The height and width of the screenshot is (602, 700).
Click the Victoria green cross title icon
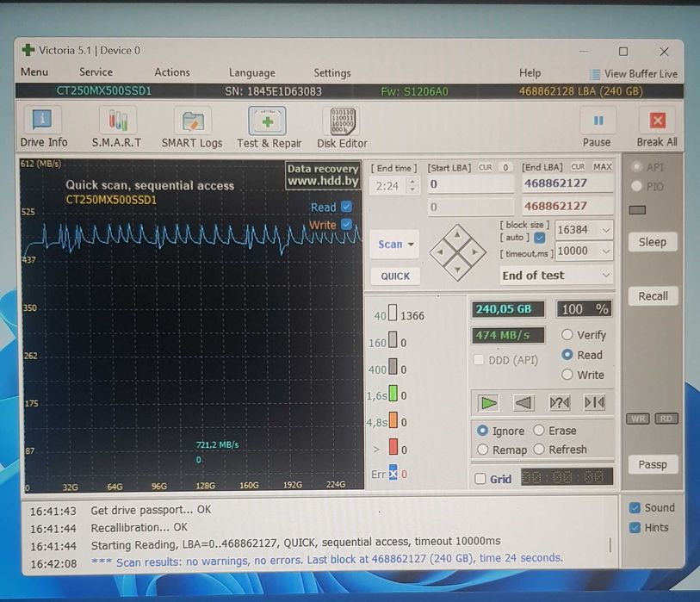tap(28, 50)
